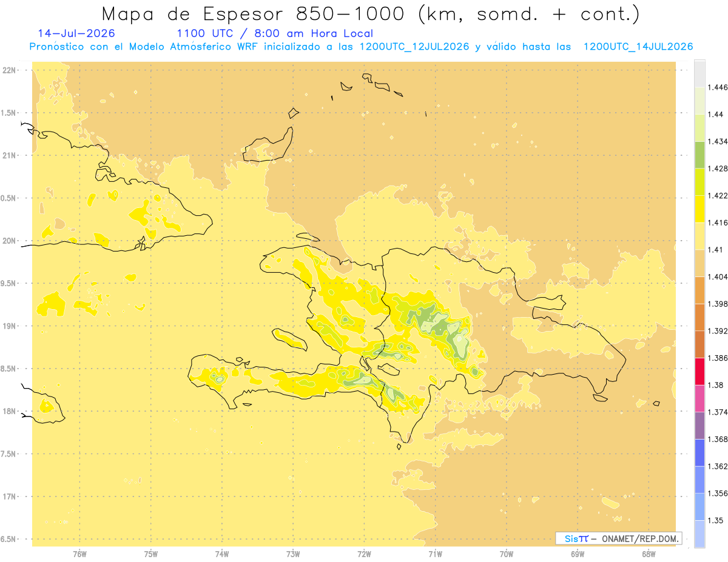Click the colorbar label '1.44'
This screenshot has width=728, height=562.
coord(716,115)
